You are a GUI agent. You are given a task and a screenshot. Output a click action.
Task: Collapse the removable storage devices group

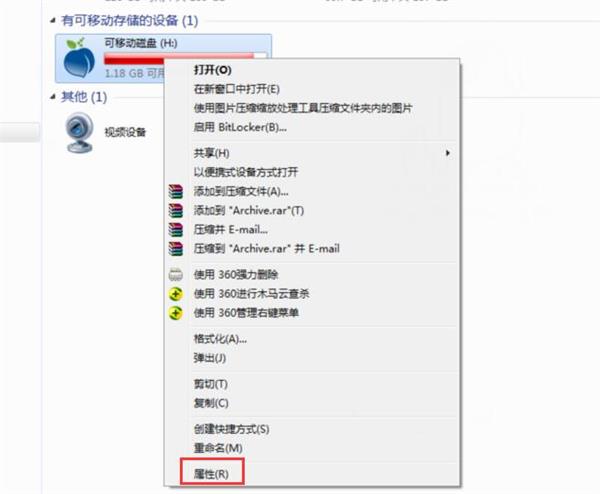(x=53, y=21)
